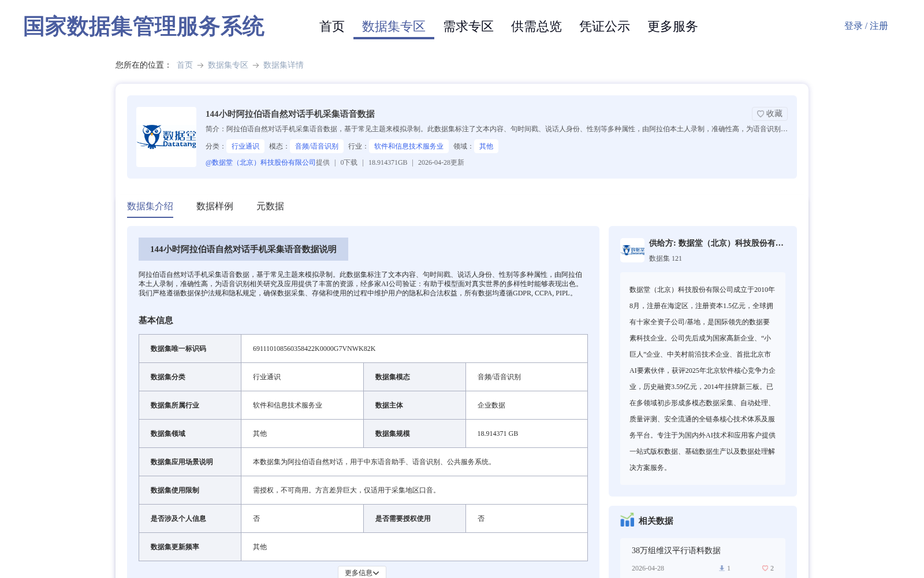Click download count icon on 38万组维汉 card

(721, 568)
